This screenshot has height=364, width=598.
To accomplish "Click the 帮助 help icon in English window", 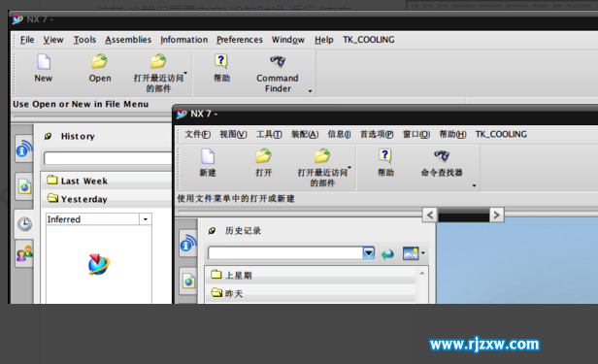I will [x=221, y=61].
